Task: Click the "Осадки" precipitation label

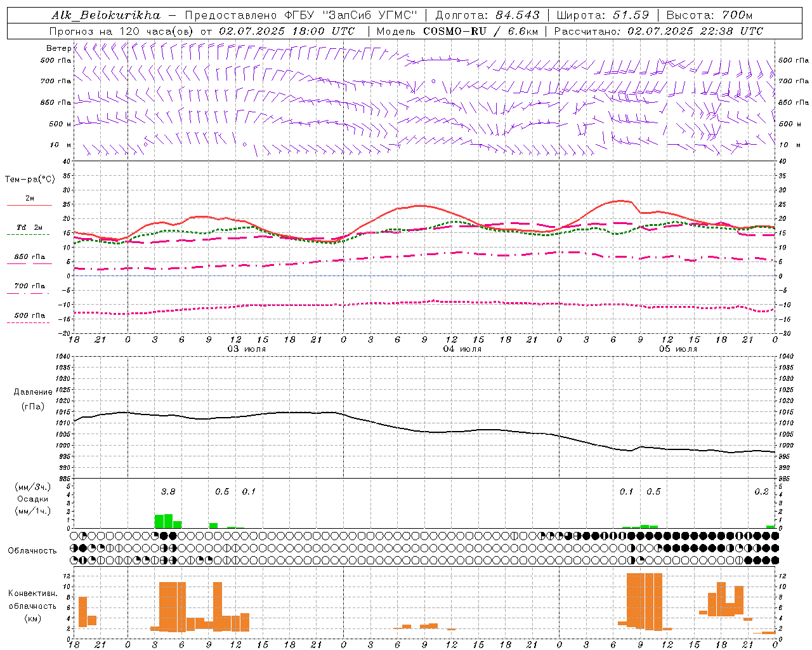Action: pos(33,499)
